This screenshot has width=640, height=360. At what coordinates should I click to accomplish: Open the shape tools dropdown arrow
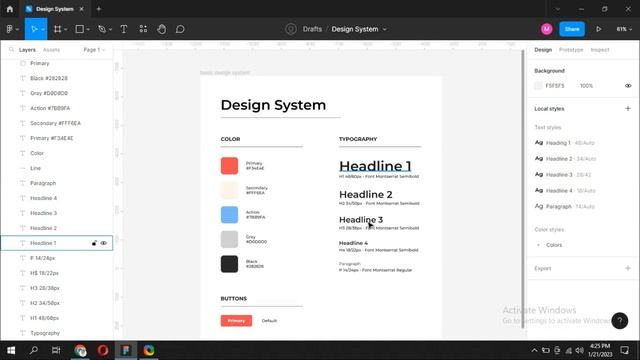(88, 29)
